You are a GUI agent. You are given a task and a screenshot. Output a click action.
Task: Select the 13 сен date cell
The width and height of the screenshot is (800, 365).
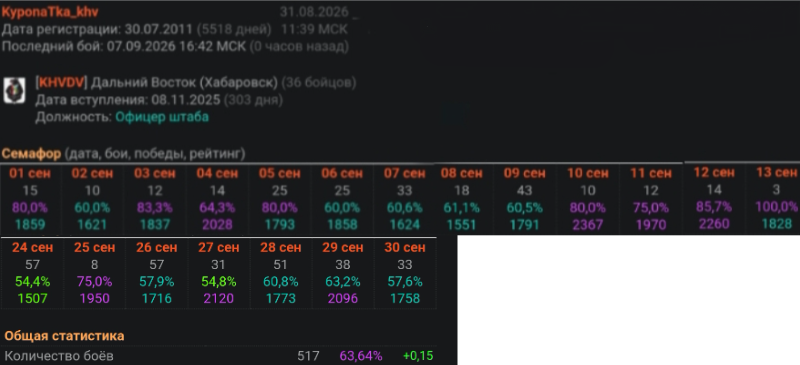[x=777, y=172]
